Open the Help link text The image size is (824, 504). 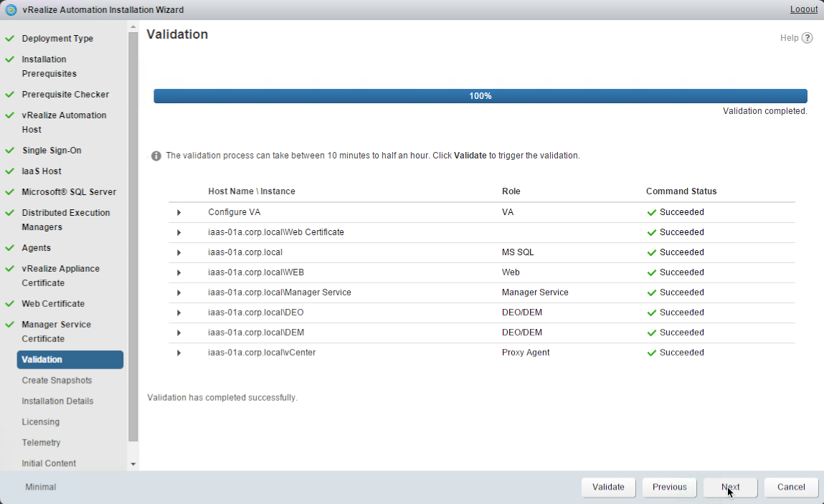point(789,38)
